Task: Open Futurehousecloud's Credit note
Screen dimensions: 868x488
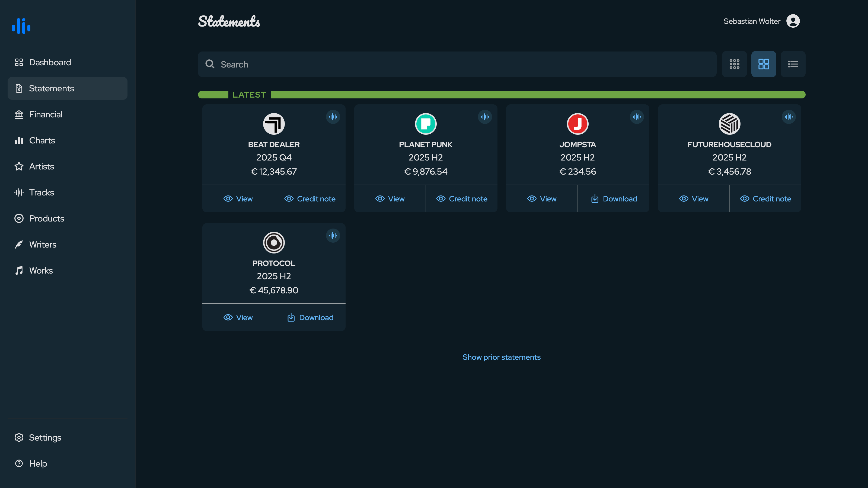Action: pos(765,199)
